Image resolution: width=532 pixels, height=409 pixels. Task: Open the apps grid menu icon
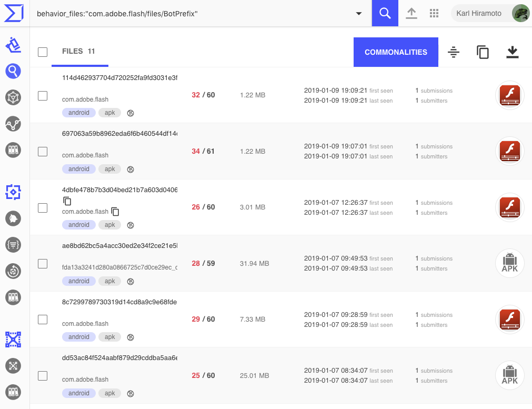[x=434, y=13]
